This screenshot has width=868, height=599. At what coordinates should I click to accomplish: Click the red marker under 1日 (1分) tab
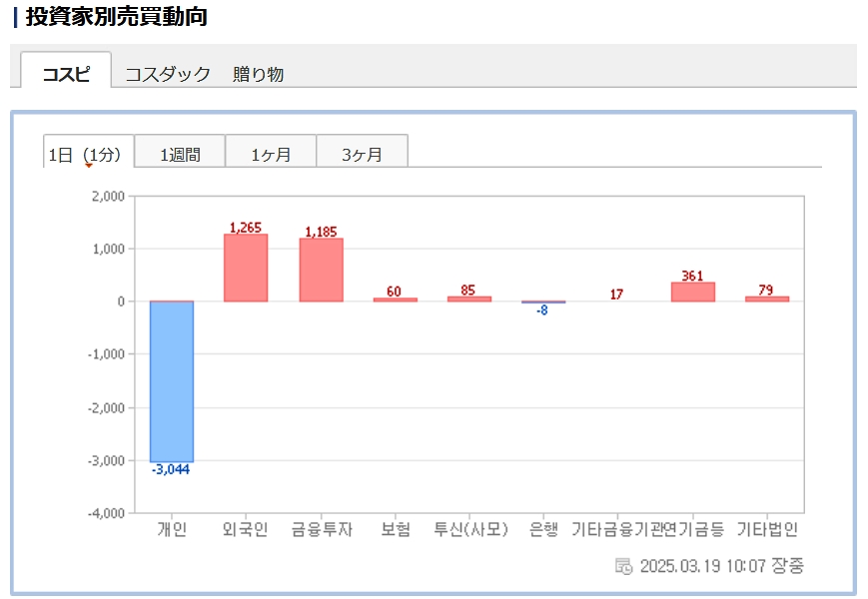point(89,166)
